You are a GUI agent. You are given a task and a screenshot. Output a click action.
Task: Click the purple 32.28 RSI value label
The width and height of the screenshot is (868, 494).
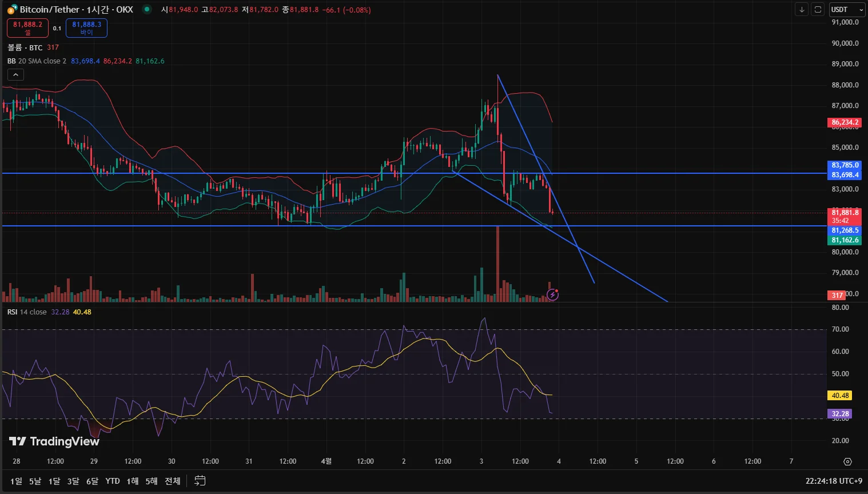click(840, 414)
